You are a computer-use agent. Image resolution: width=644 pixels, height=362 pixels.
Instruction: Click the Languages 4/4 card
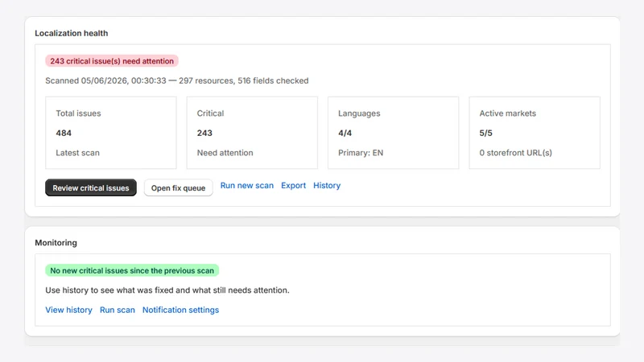[394, 133]
